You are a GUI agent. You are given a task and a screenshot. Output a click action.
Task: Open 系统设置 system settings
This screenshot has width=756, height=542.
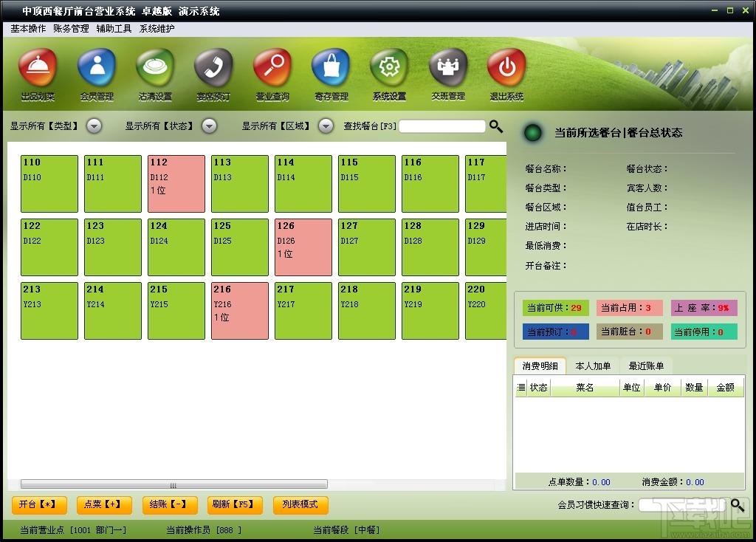point(389,70)
